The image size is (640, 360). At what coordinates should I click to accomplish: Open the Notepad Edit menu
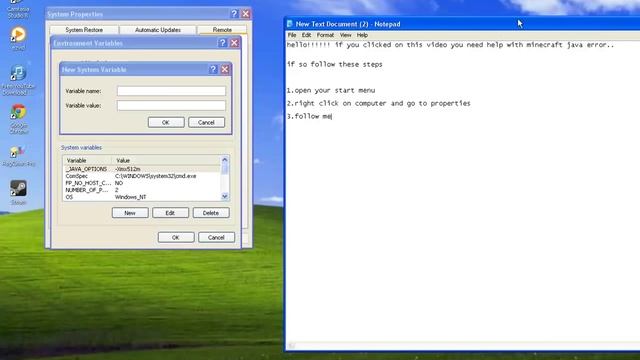pos(306,35)
